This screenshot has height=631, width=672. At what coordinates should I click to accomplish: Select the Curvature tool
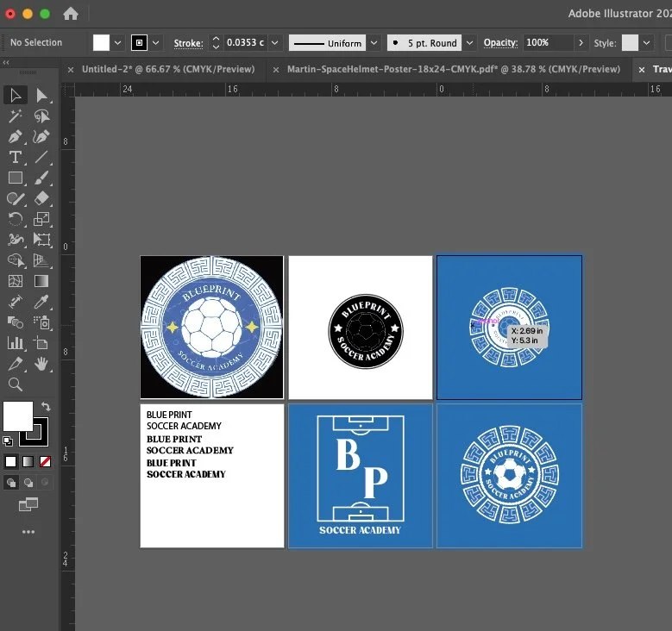point(41,137)
